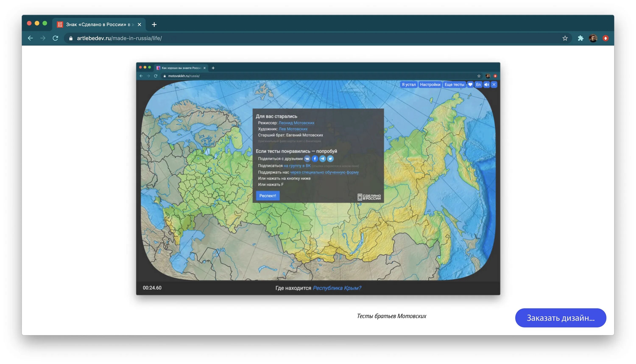Image resolution: width=636 pixels, height=364 pixels.
Task: Click the browser back arrow
Action: 30,38
